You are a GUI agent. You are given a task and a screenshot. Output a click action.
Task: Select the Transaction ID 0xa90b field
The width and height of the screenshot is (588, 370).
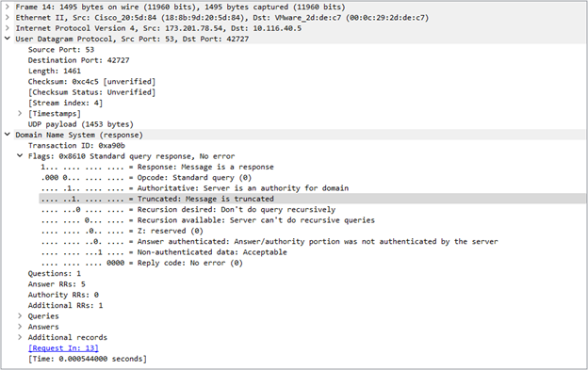coord(76,145)
